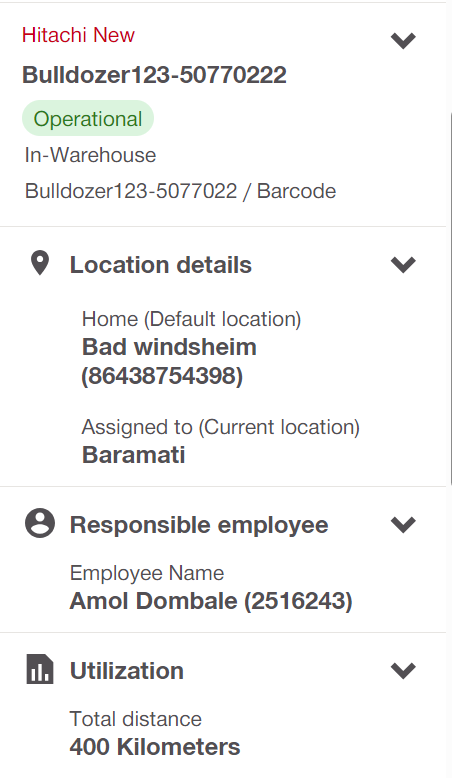Collapse the Responsible employee section chevron

tap(403, 524)
